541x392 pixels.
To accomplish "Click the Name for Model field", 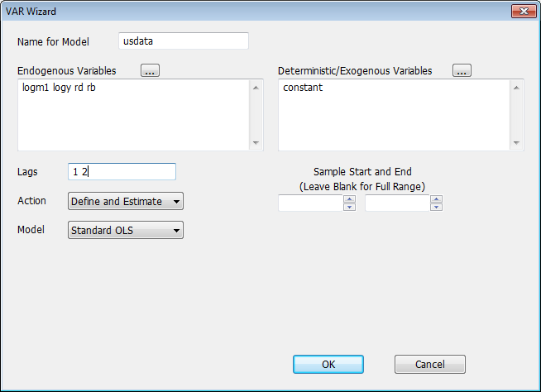I will point(182,41).
